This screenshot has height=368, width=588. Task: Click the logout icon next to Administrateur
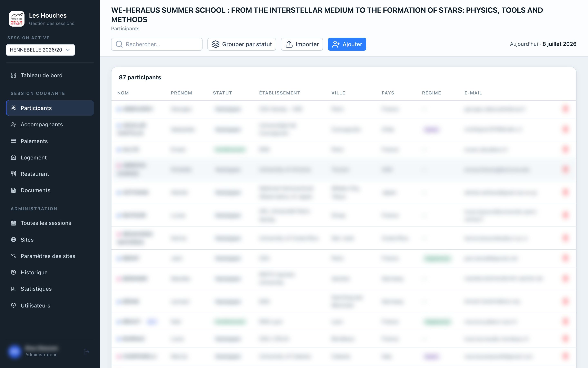click(87, 351)
